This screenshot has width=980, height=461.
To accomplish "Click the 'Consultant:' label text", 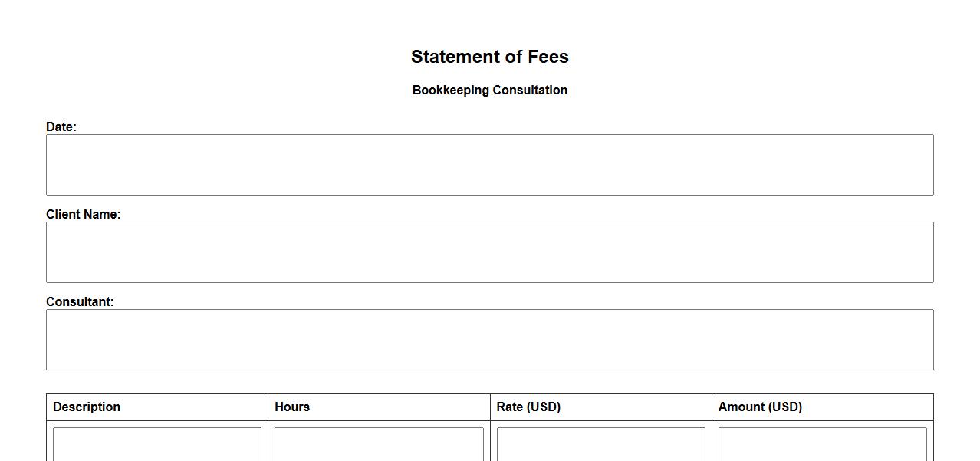I will coord(80,302).
